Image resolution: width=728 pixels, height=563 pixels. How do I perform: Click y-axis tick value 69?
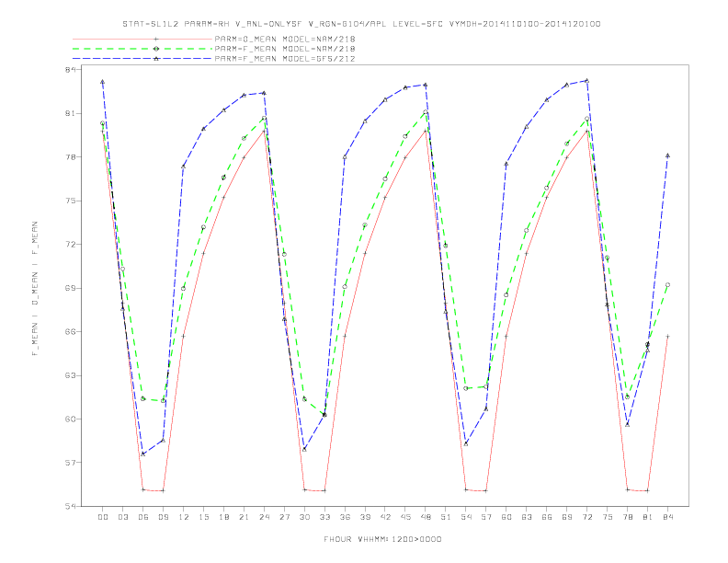pyautogui.click(x=70, y=288)
